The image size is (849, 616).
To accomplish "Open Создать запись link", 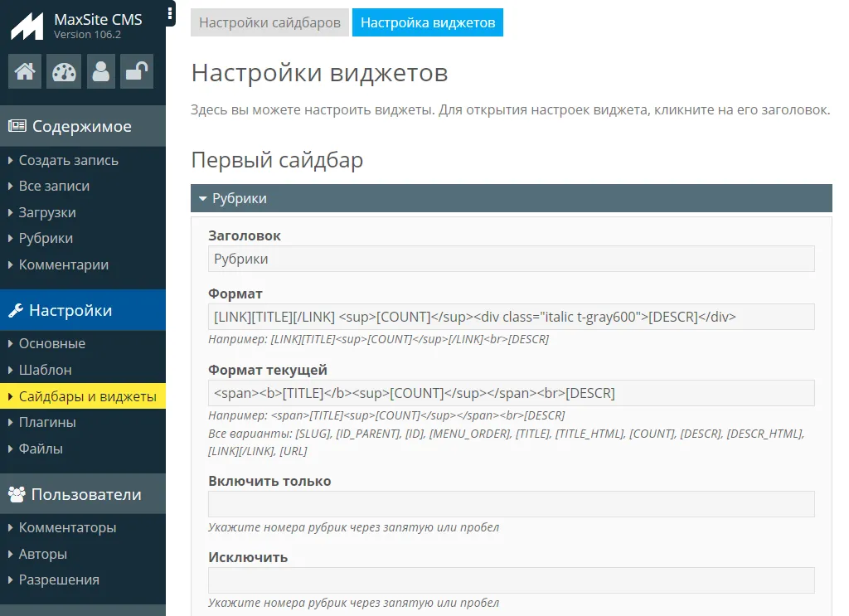I will 69,160.
